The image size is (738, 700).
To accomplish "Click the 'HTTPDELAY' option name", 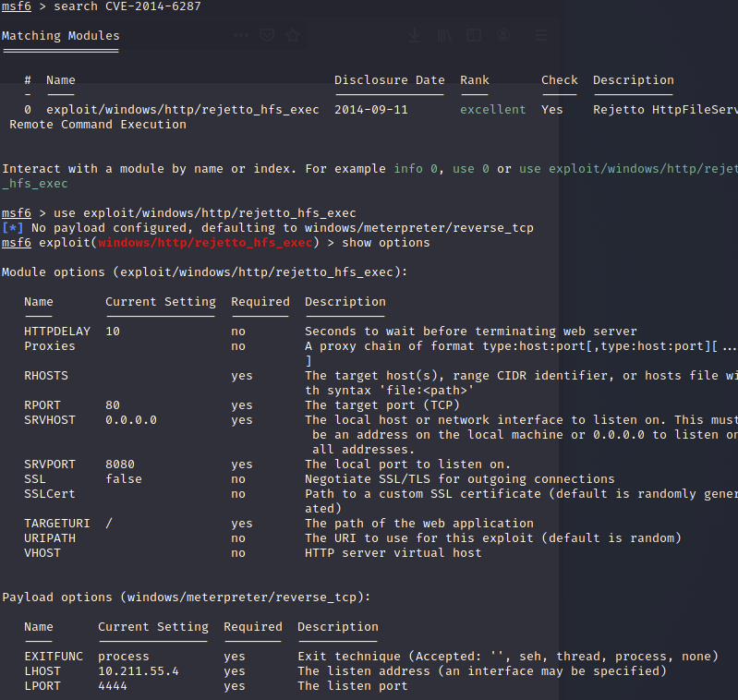I will click(x=57, y=332).
